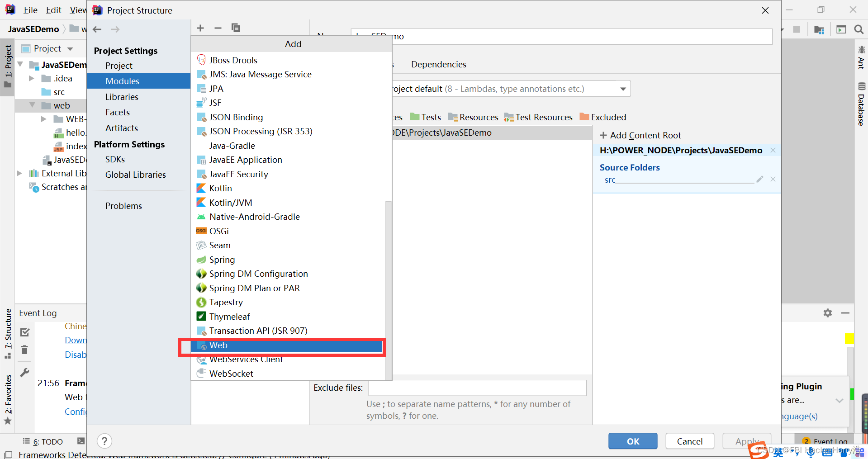868x459 pixels.
Task: Open Event Log settings gear icon
Action: tap(828, 313)
